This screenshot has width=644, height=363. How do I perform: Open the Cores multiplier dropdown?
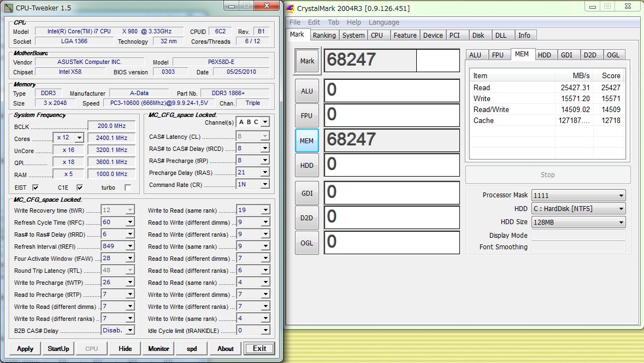tap(79, 138)
